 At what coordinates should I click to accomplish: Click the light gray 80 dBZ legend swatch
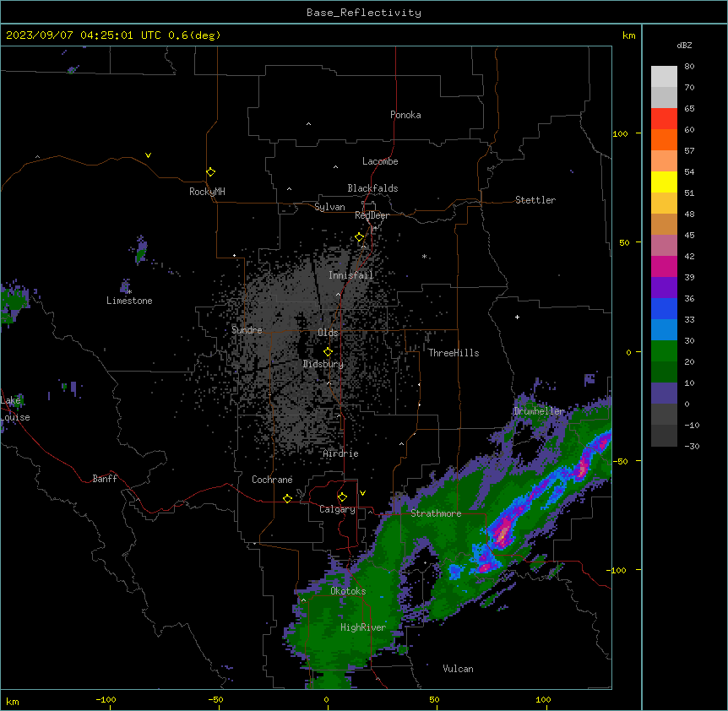[664, 76]
